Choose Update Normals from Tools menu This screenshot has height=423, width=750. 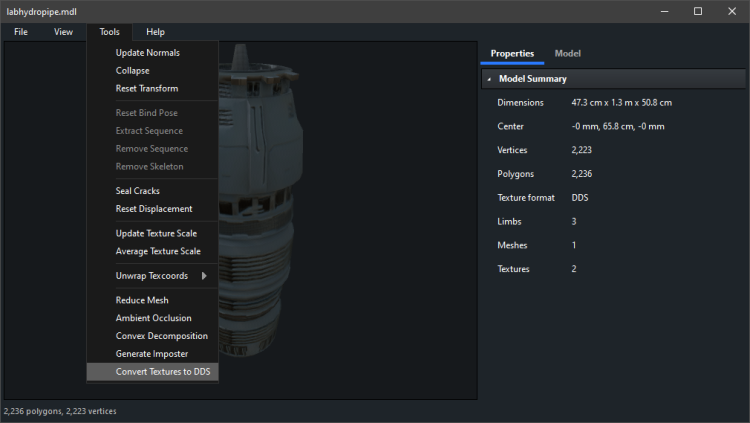[147, 52]
